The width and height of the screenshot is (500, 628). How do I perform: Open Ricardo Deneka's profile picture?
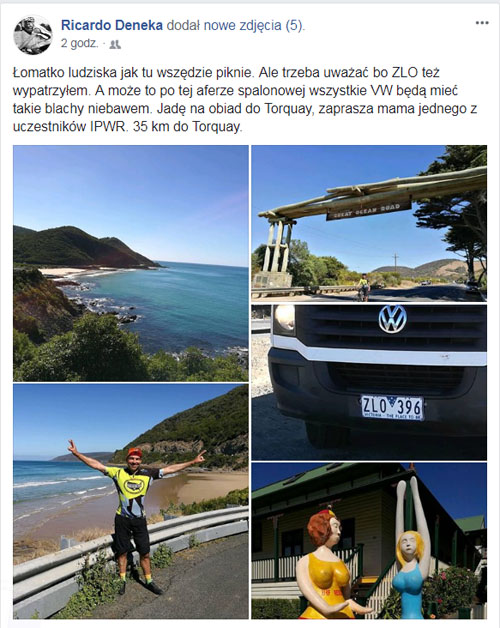[33, 35]
